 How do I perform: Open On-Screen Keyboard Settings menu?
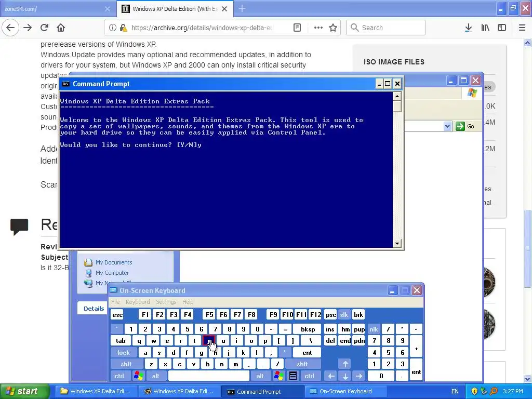pos(166,302)
